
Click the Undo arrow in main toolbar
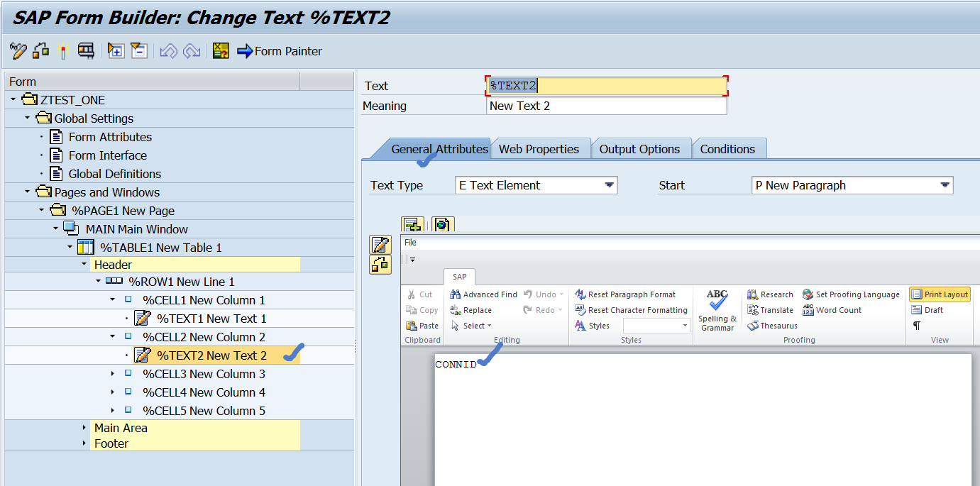168,50
